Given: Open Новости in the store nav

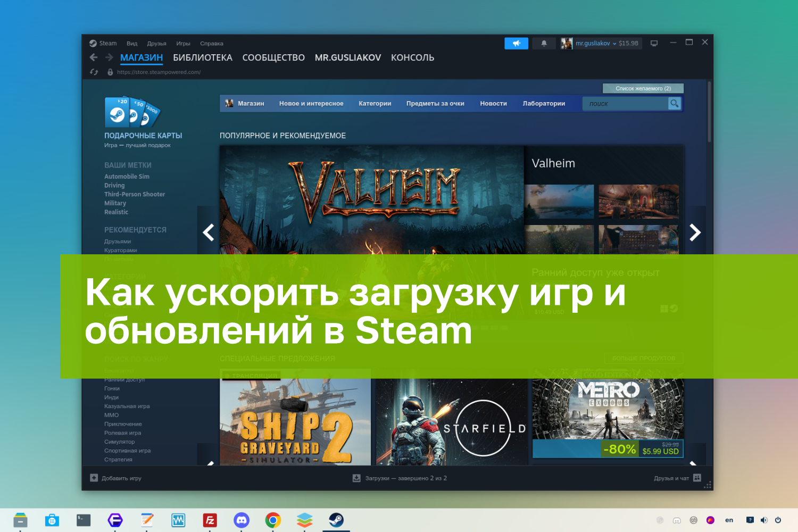Looking at the screenshot, I should tap(493, 103).
